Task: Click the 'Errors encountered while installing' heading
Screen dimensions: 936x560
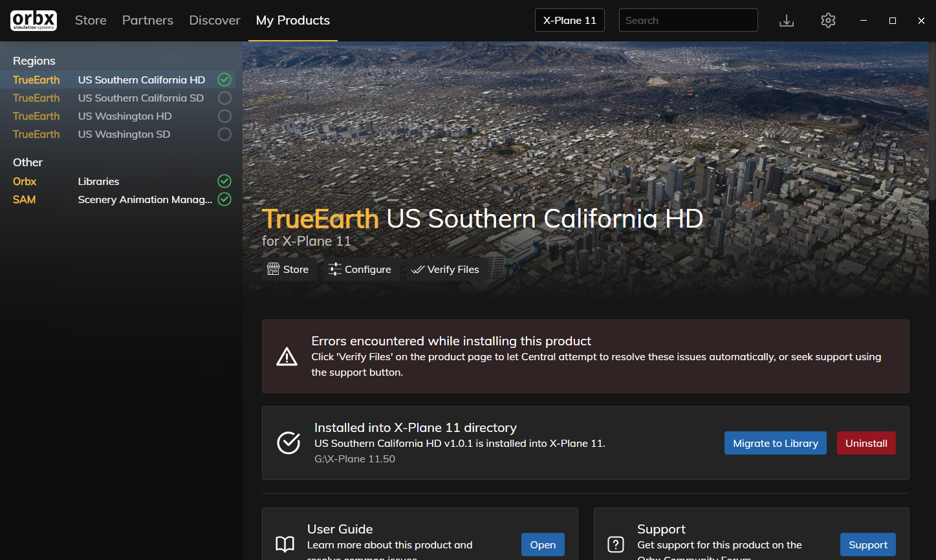Action: tap(452, 341)
